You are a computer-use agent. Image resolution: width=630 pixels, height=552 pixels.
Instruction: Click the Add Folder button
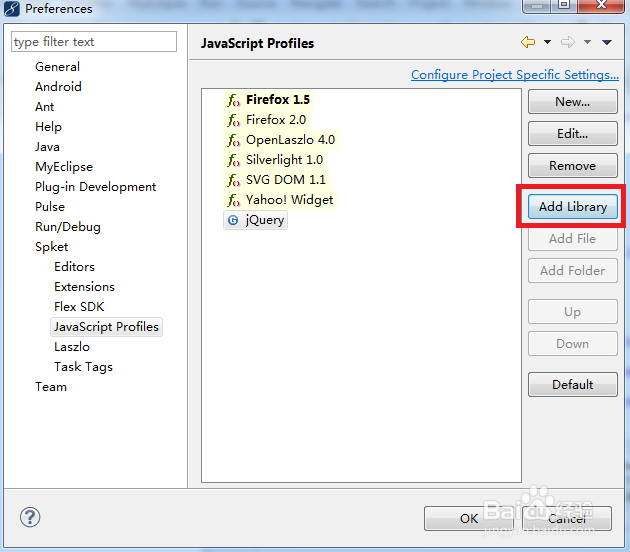pos(573,270)
